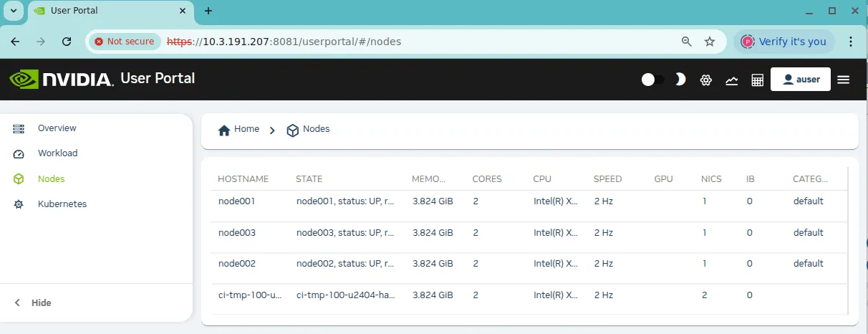Open a new browser tab
The image size is (868, 334).
point(208,11)
